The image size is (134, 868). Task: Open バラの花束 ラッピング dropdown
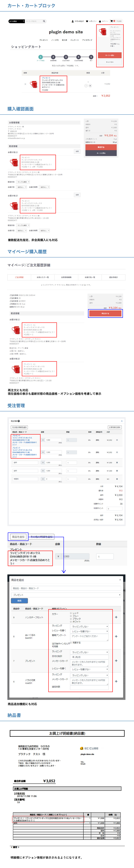(89, 675)
